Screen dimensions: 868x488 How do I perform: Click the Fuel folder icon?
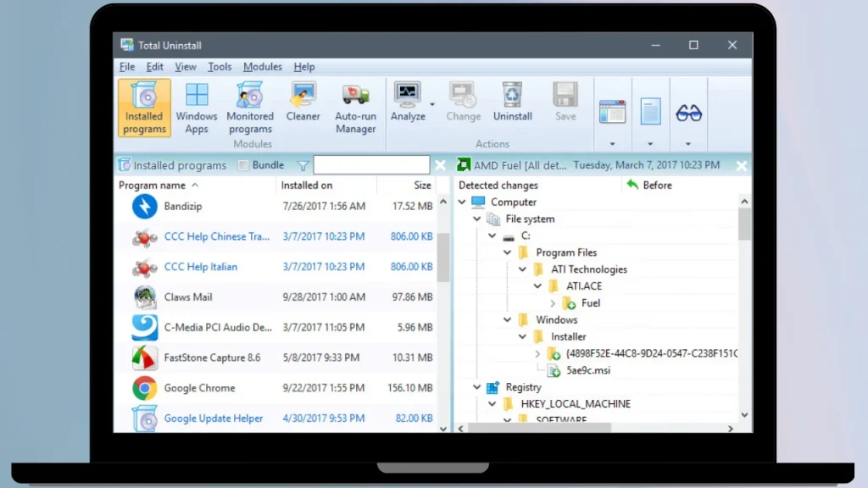tap(569, 303)
